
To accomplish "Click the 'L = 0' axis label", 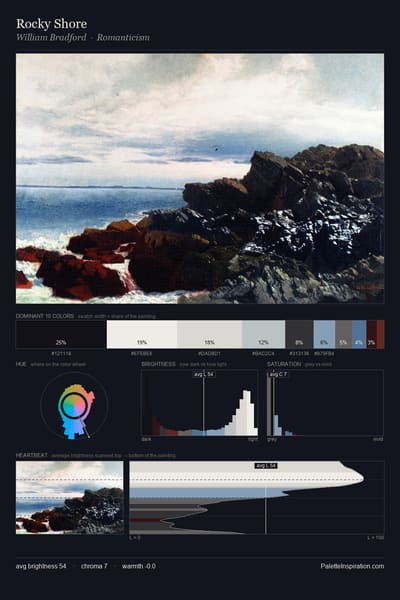I will [135, 538].
